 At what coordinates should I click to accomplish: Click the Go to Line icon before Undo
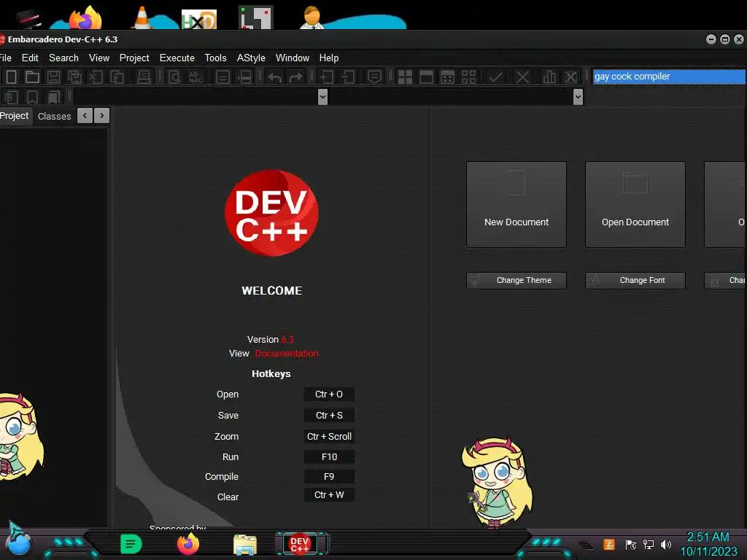coord(244,77)
